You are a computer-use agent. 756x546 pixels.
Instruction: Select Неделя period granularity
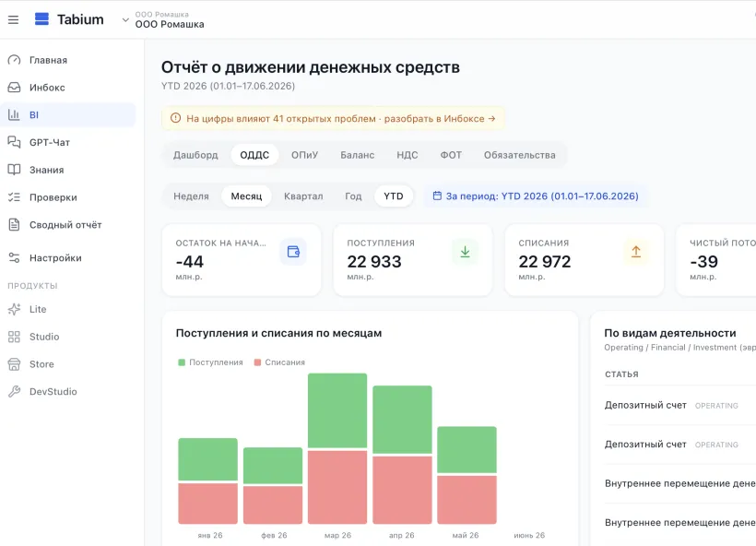192,196
